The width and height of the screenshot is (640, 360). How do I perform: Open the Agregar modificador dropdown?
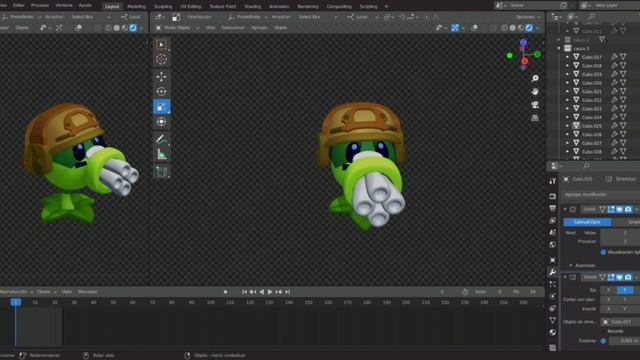[x=601, y=195]
